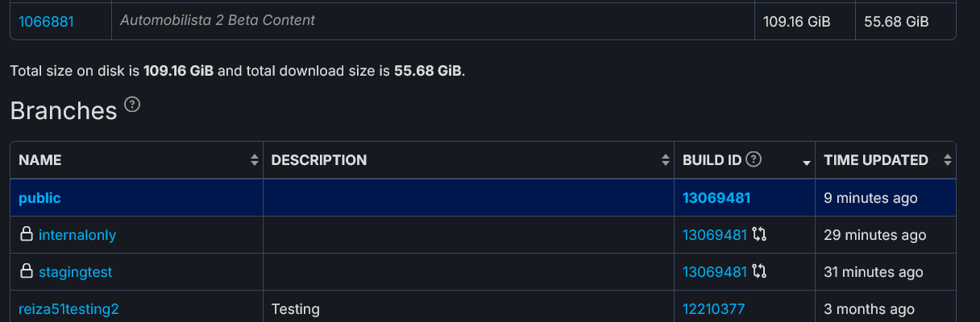Viewport: 980px width, 322px height.
Task: Click compare icon in stagingtest build row
Action: click(x=759, y=272)
